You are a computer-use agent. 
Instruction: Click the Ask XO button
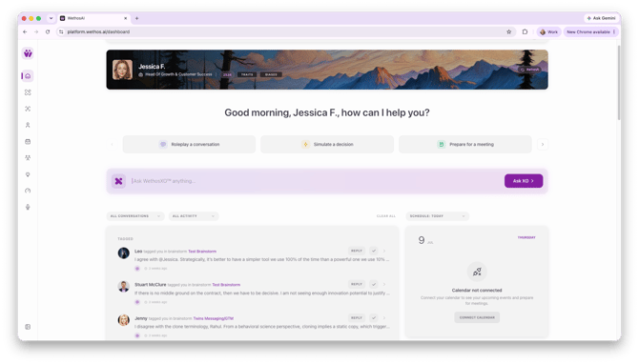point(524,181)
